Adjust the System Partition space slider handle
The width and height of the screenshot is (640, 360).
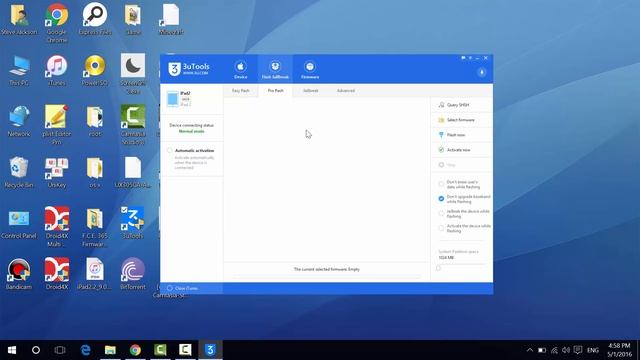(x=438, y=268)
